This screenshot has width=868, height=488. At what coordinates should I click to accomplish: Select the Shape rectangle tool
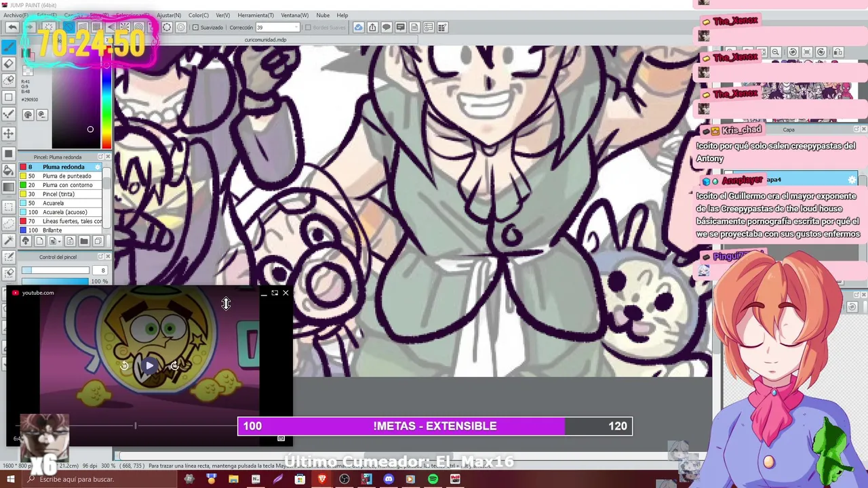point(9,97)
